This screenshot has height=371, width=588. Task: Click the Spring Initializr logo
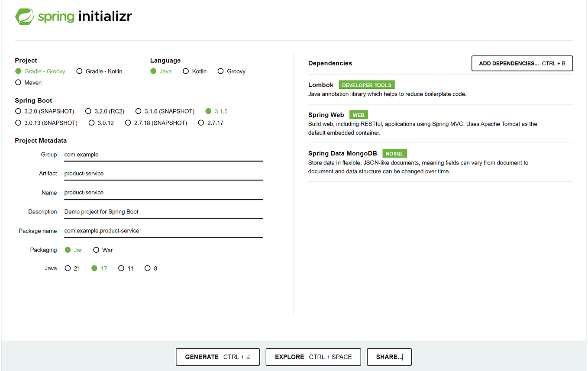pos(73,16)
